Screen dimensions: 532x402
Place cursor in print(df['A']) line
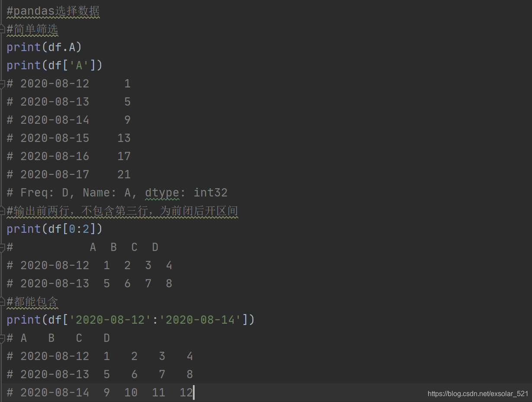point(54,65)
